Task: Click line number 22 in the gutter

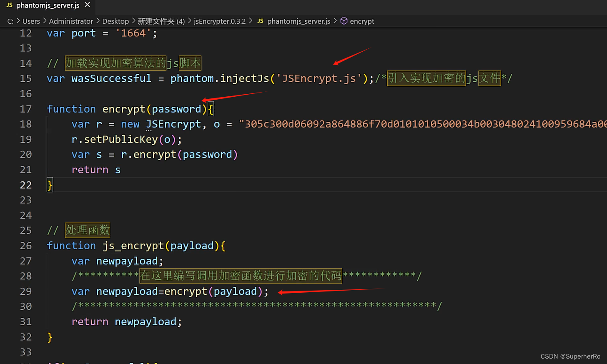Action: [x=26, y=185]
